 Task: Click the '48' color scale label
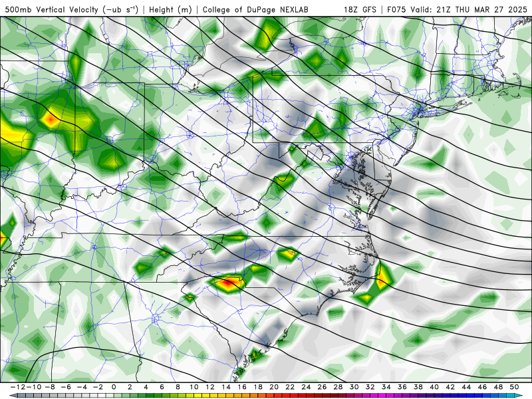(498, 387)
